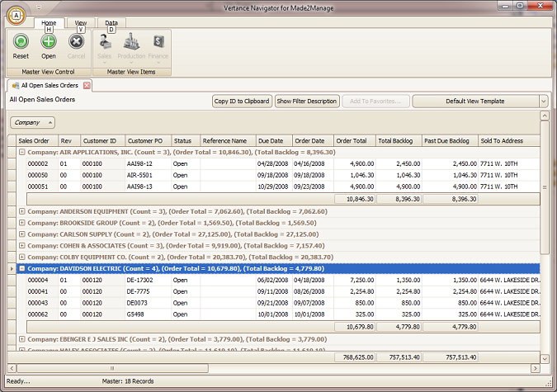The width and height of the screenshot is (557, 392).
Task: Click the Due Date column header
Action: pyautogui.click(x=274, y=141)
